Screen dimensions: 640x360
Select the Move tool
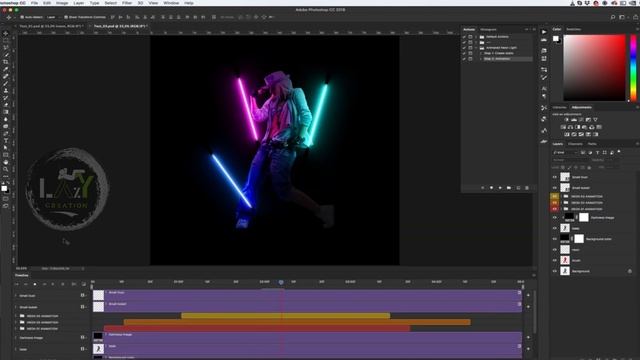tap(5, 33)
